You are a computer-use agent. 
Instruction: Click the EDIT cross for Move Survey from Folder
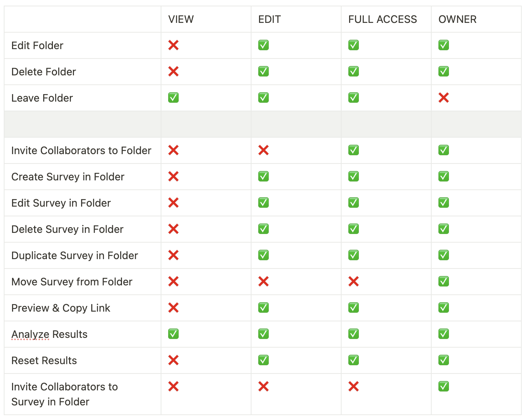263,281
